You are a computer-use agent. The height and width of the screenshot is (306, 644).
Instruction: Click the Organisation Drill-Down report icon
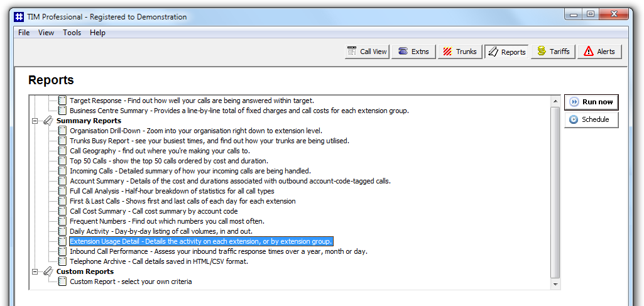[62, 131]
